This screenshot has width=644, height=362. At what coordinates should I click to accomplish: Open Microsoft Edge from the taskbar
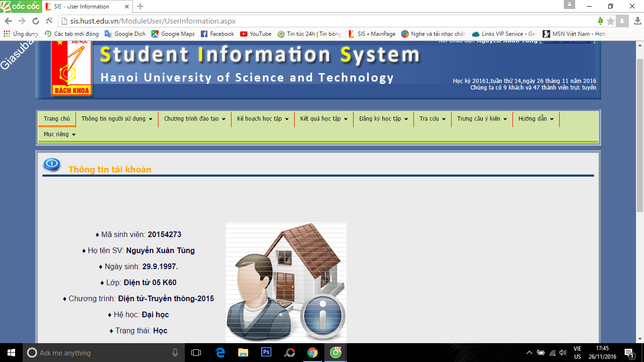pyautogui.click(x=220, y=353)
